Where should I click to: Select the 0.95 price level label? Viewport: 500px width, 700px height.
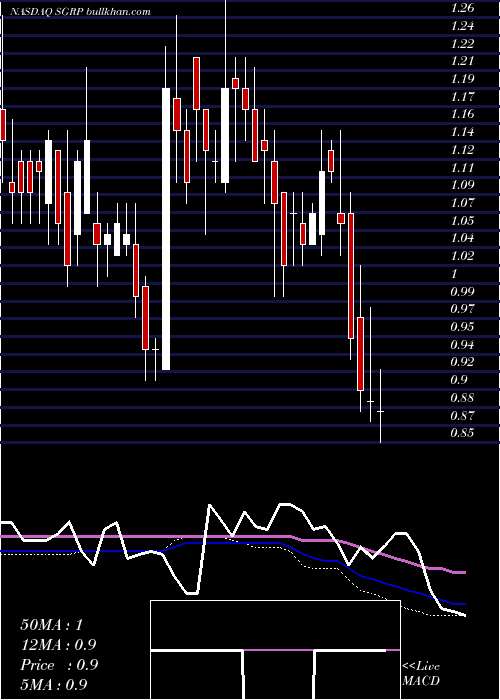(x=462, y=326)
